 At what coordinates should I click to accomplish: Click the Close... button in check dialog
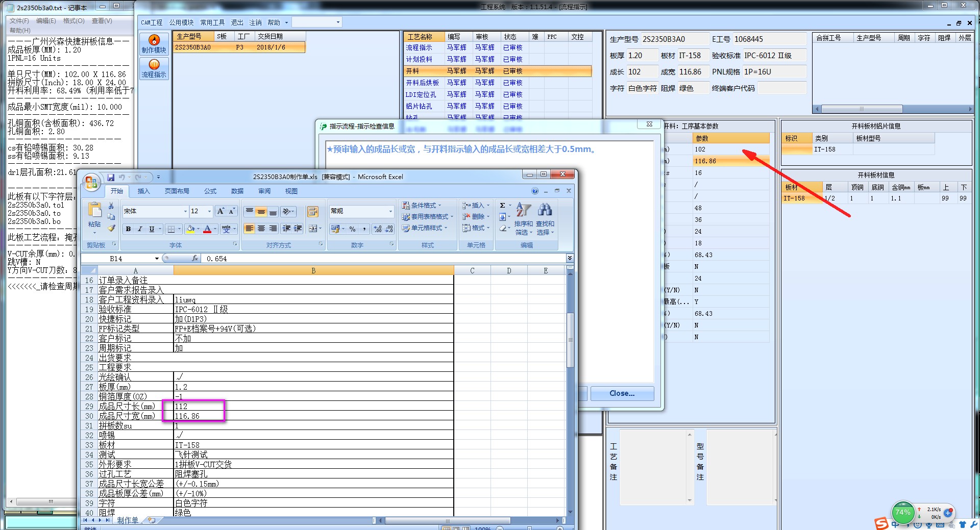[x=622, y=393]
